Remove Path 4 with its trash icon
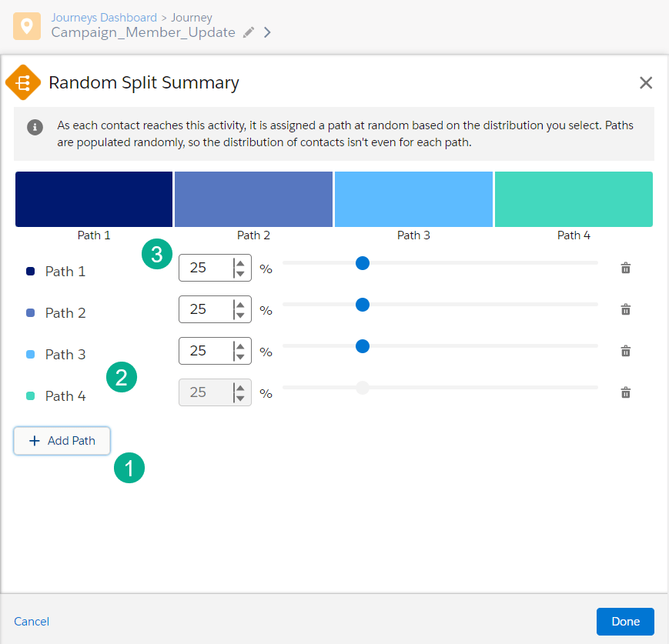This screenshot has height=644, width=669. pyautogui.click(x=626, y=392)
